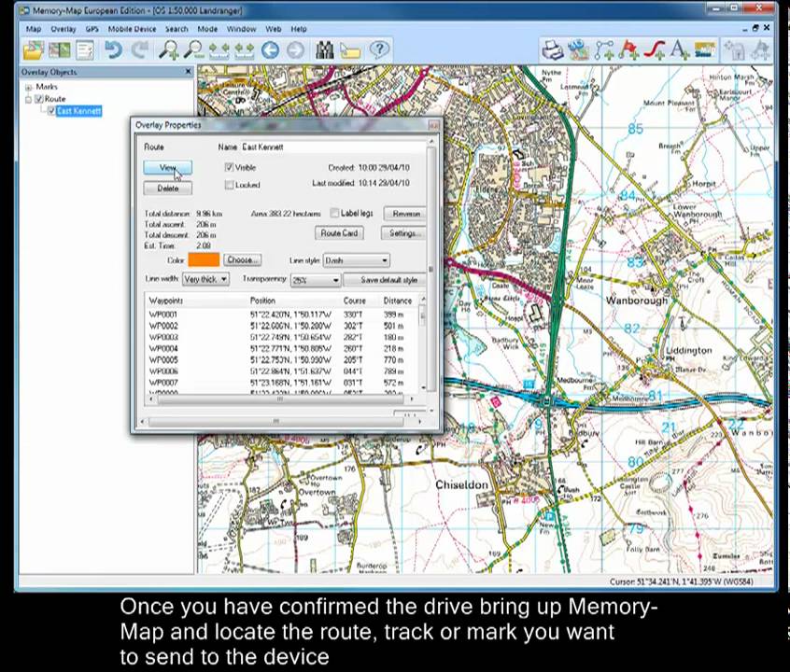Open the Window menu

241,29
